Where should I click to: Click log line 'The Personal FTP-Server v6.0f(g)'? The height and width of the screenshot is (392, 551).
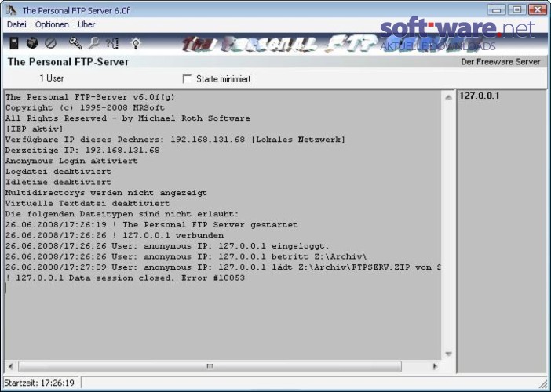click(90, 97)
